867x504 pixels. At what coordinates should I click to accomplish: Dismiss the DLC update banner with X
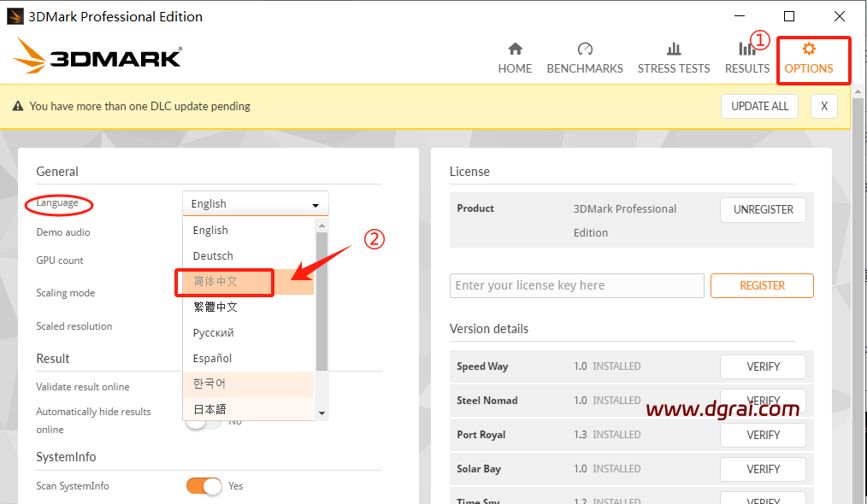coord(823,107)
